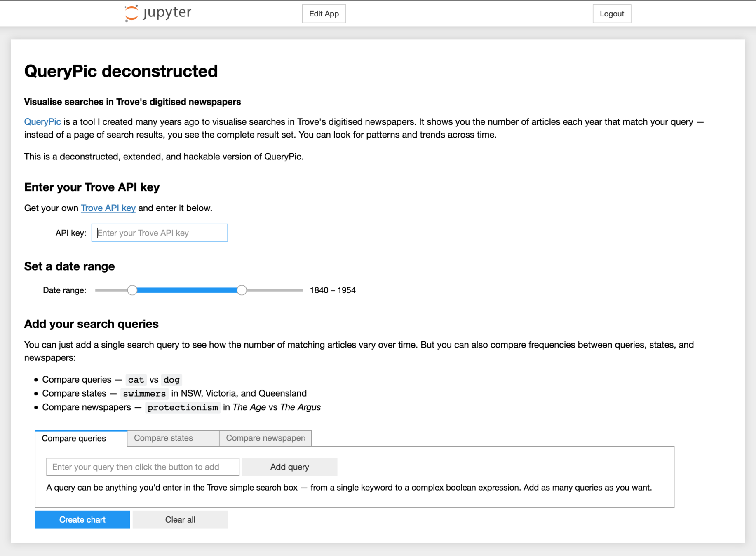Screen dimensions: 756x556
Task: Click the left date range slider handle
Action: pyautogui.click(x=132, y=290)
